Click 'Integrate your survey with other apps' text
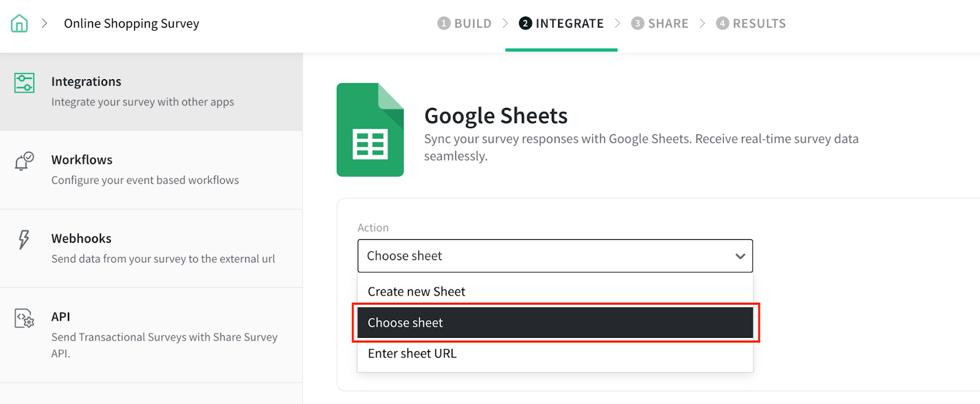This screenshot has height=404, width=980. click(143, 102)
